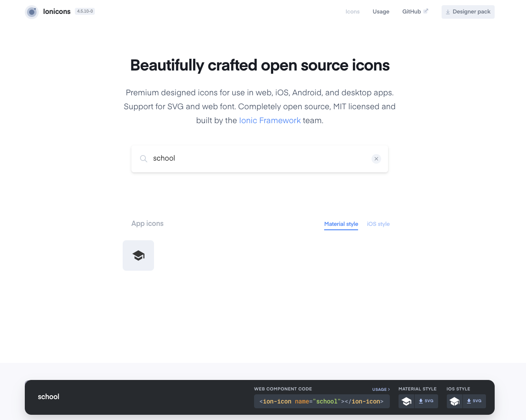The width and height of the screenshot is (526, 420).
Task: Click the clear (x) icon in the search bar
Action: pos(376,158)
